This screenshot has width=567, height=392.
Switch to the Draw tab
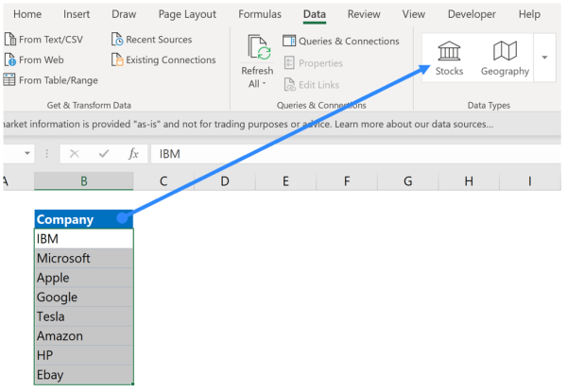coord(124,14)
